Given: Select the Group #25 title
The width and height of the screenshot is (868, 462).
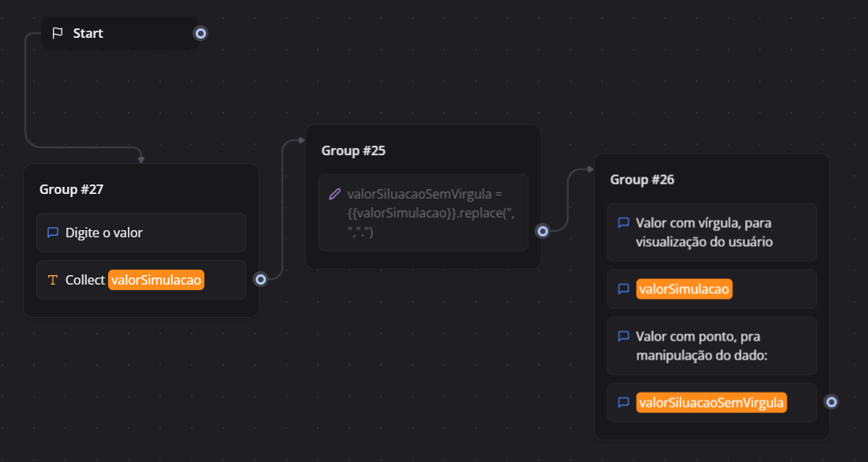Looking at the screenshot, I should [x=354, y=151].
